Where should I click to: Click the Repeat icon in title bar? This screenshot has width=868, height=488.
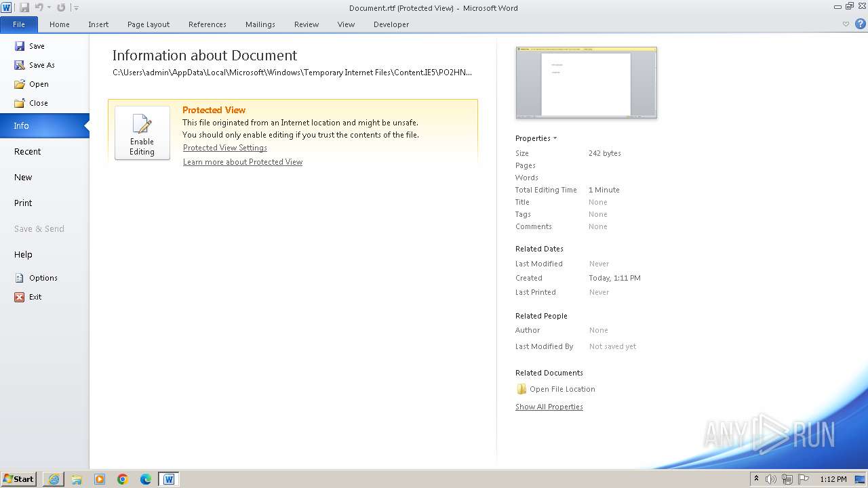(x=61, y=7)
